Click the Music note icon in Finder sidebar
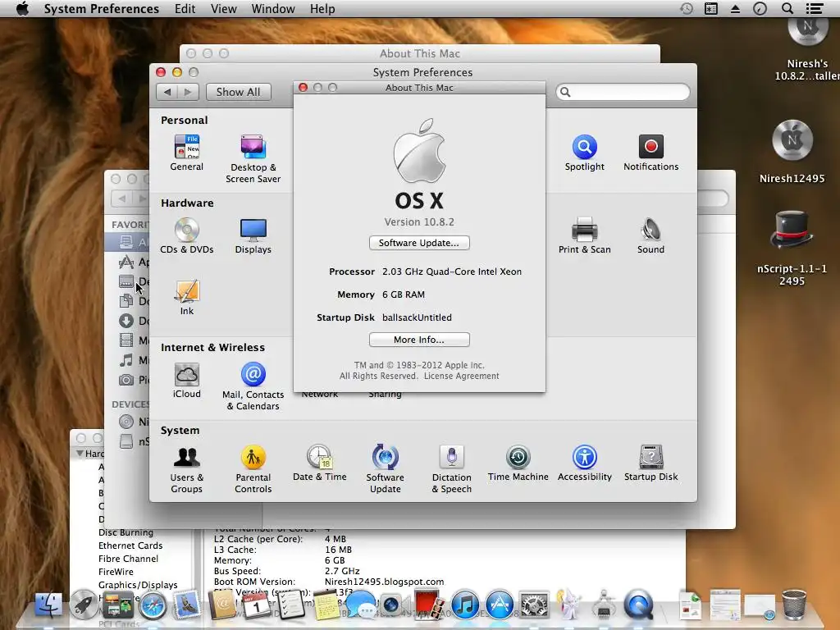The image size is (840, 630). coord(126,360)
